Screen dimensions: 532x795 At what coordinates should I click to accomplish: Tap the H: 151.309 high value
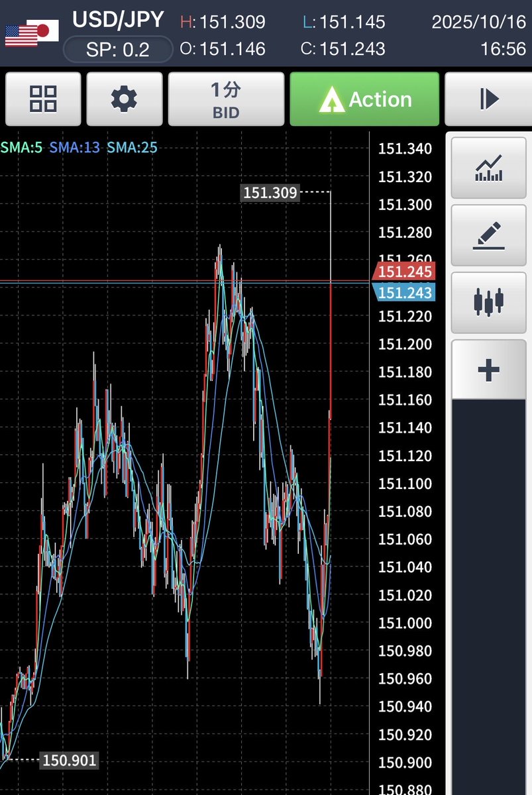point(223,22)
